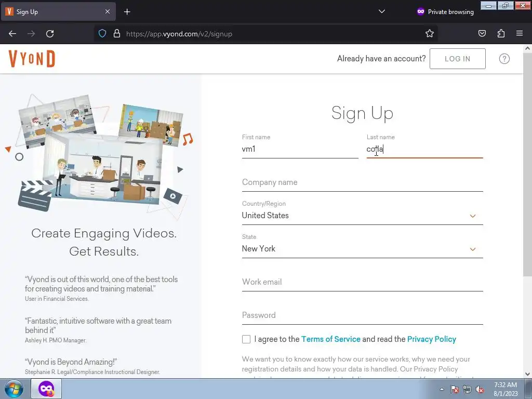Open the Firefox hamburger menu
Screen dimensions: 532x399
520,34
